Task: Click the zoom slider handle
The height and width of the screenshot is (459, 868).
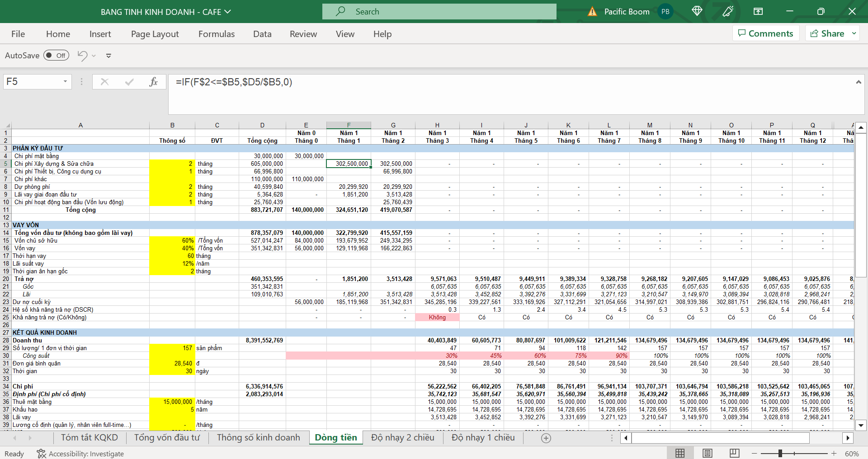Action: click(780, 453)
